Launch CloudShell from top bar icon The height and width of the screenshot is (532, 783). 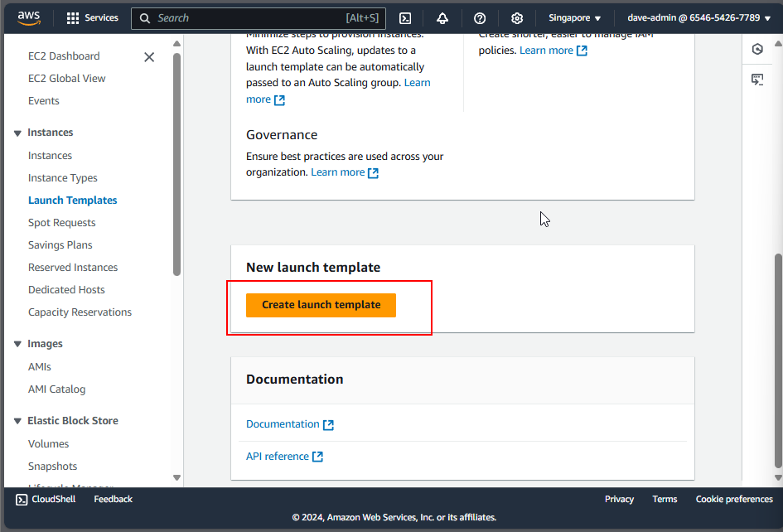pos(405,18)
